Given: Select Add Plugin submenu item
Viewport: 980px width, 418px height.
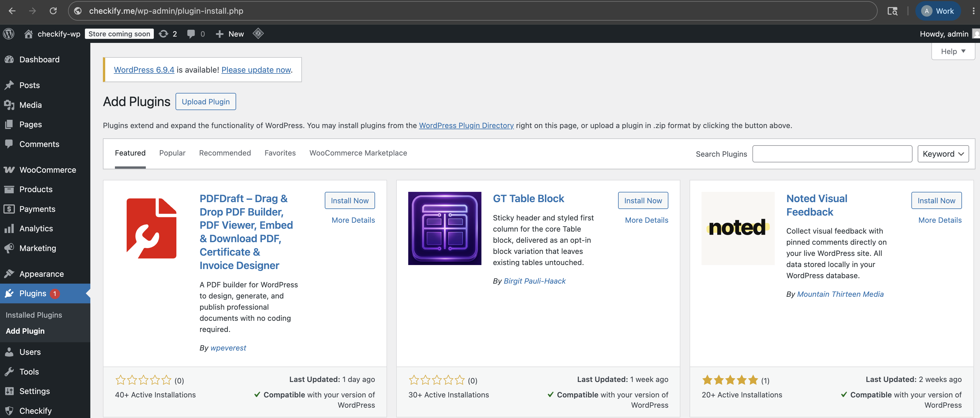Looking at the screenshot, I should click(25, 331).
